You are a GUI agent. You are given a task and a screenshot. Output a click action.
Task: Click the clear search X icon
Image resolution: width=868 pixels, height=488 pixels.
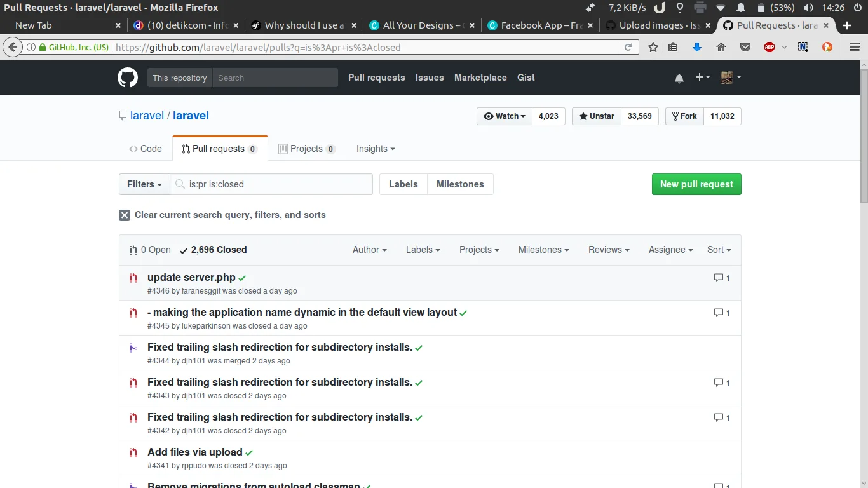(125, 215)
